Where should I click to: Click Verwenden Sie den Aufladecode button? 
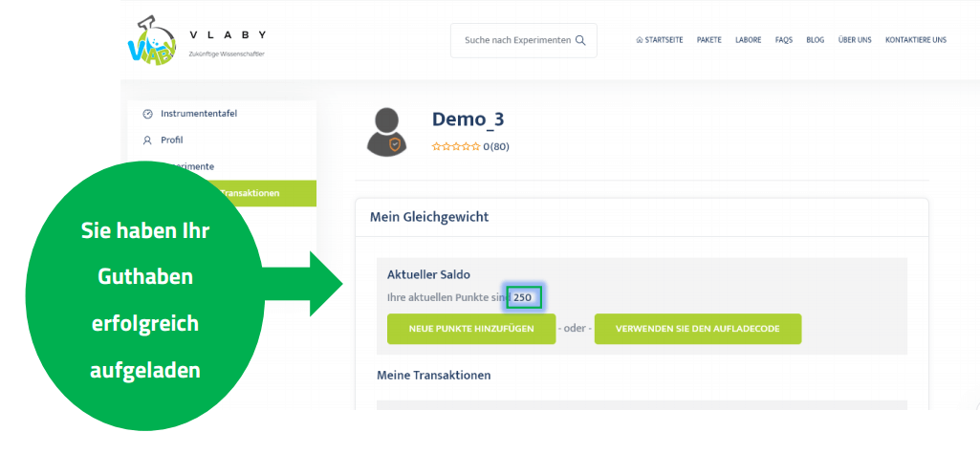point(697,329)
